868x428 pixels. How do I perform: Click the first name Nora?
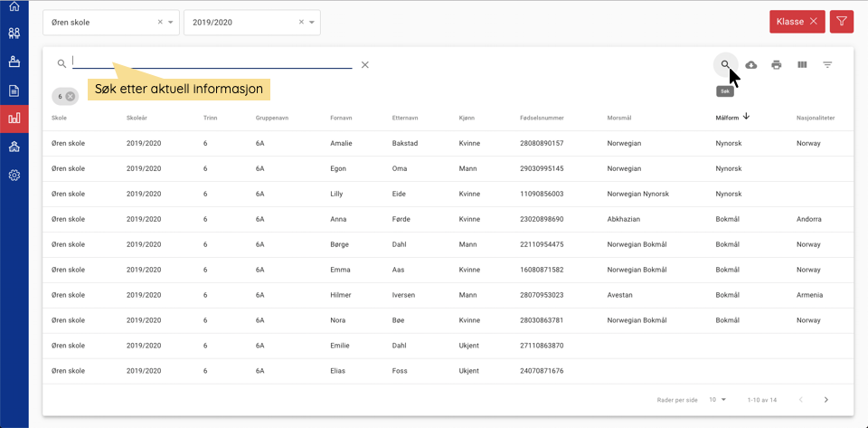pos(337,320)
